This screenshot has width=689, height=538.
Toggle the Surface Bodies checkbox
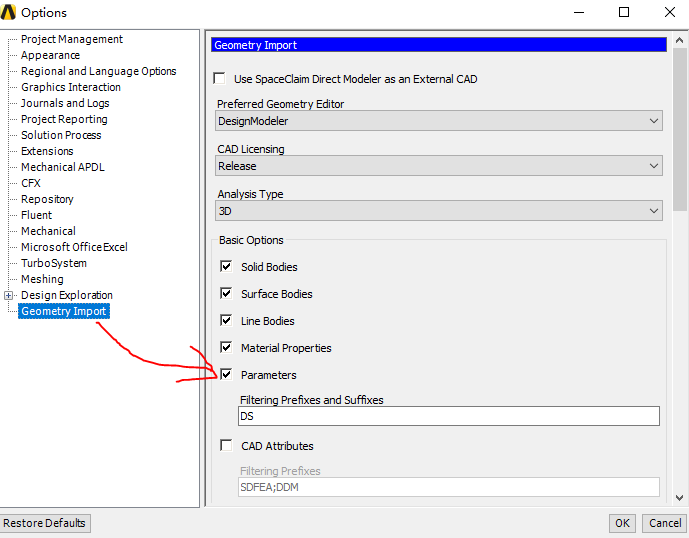coord(226,293)
